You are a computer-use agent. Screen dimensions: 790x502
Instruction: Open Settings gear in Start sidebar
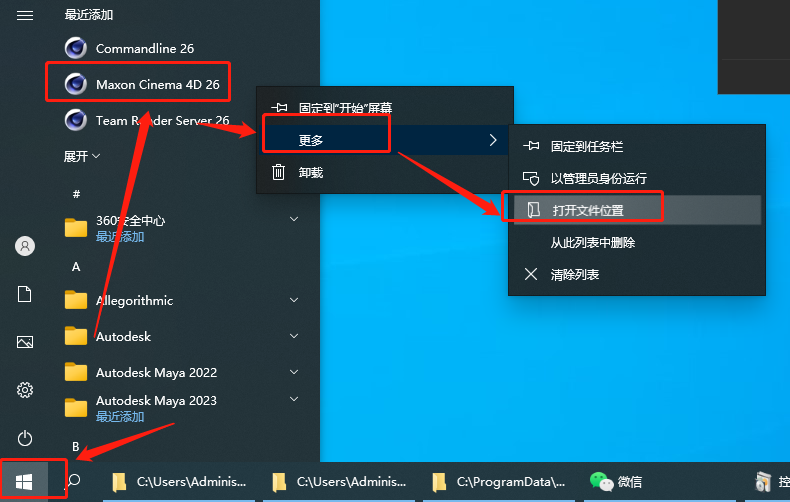pos(25,390)
